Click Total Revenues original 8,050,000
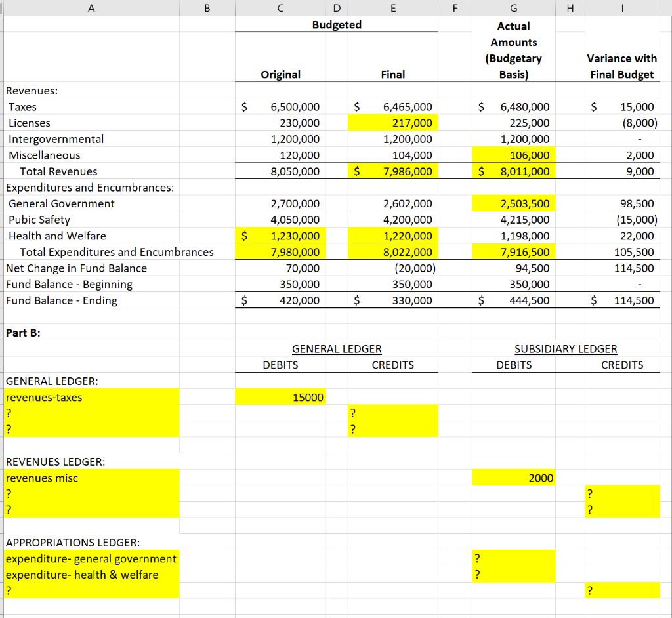 (x=280, y=171)
